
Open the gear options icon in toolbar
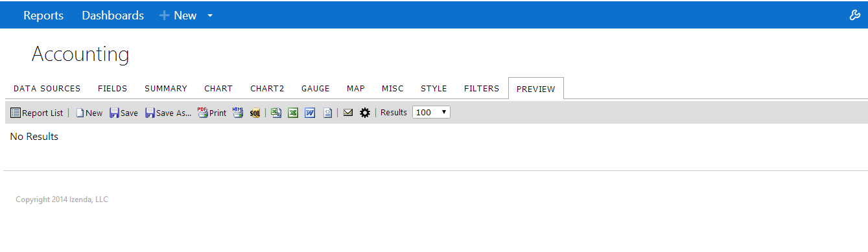pyautogui.click(x=365, y=113)
